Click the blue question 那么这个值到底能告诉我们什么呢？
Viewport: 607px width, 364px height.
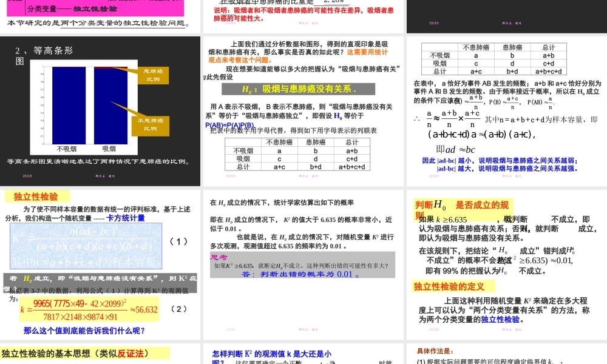tap(84, 331)
